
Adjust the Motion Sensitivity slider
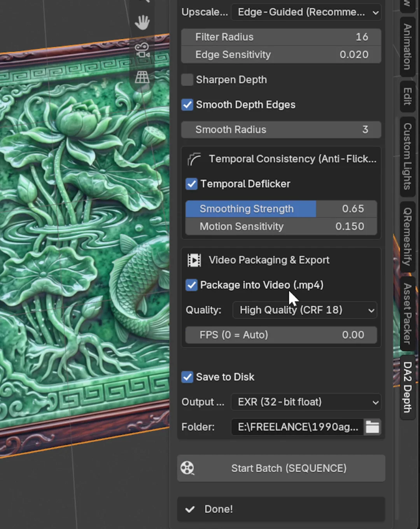[x=281, y=226]
